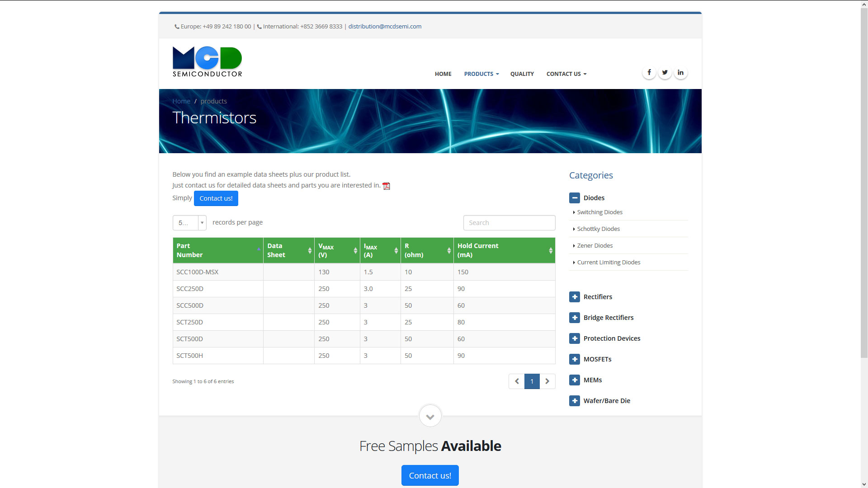
Task: Focus the table Search field
Action: point(509,223)
